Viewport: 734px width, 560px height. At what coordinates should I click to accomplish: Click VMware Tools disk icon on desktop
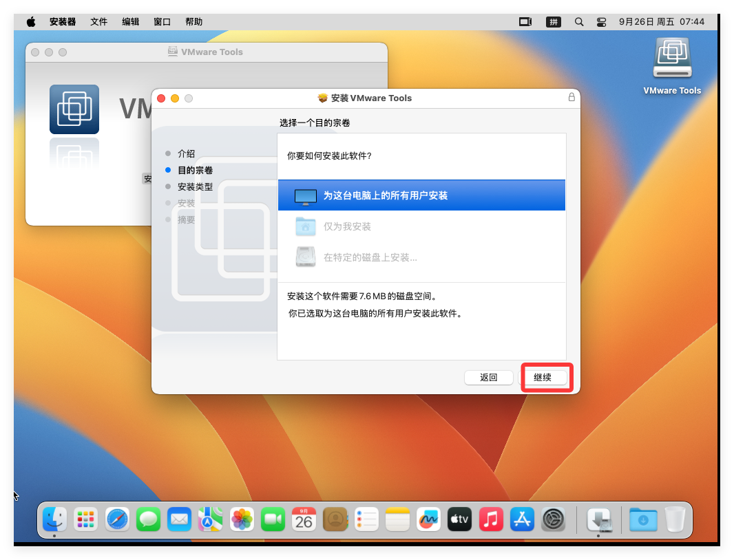tap(672, 58)
